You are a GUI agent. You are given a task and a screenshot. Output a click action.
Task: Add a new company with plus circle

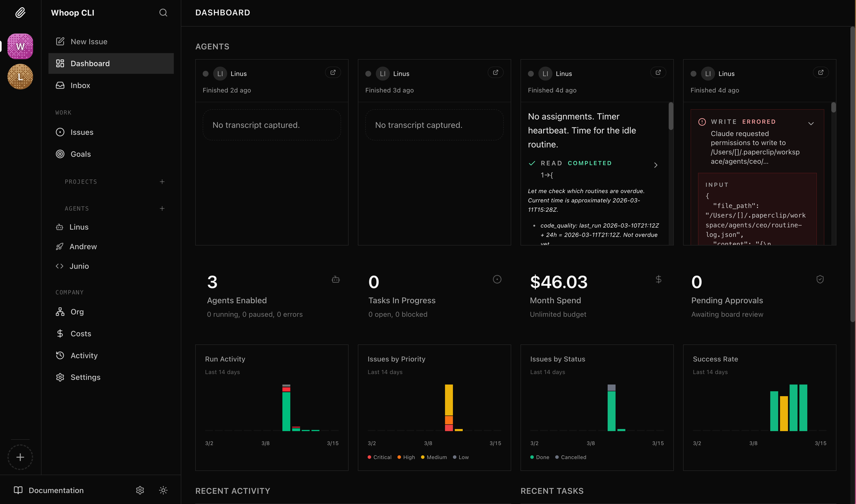pyautogui.click(x=20, y=457)
